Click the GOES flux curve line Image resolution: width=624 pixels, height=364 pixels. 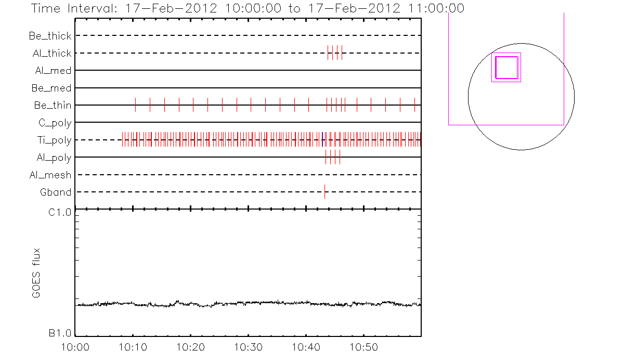(248, 304)
